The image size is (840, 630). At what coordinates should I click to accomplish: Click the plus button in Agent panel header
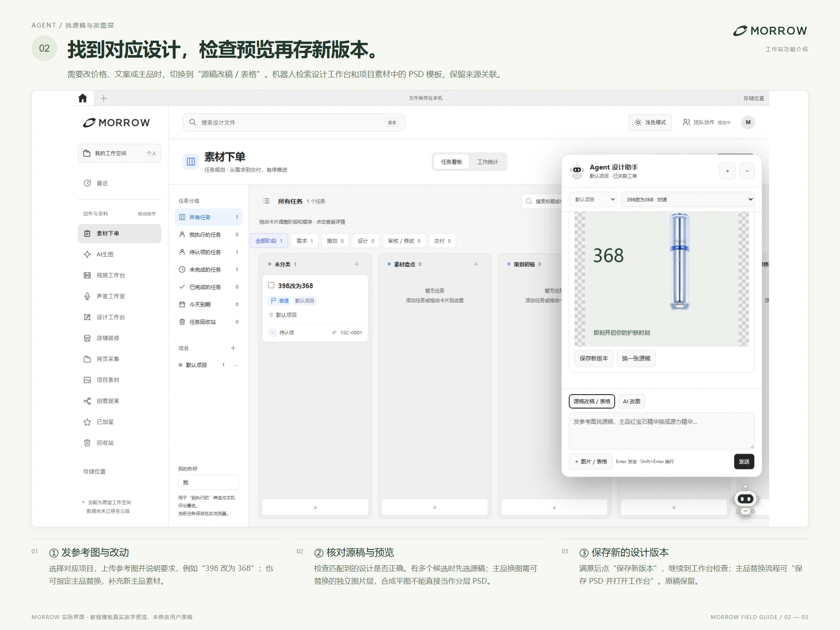[x=727, y=171]
